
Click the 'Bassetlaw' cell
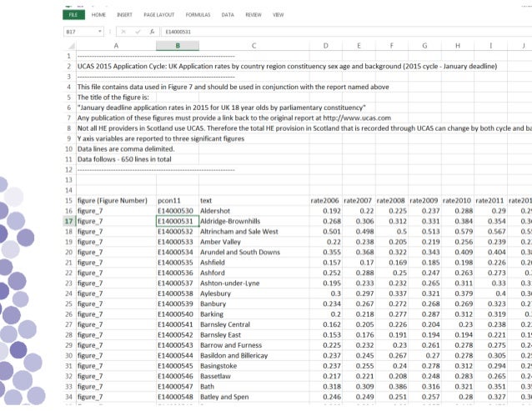[x=253, y=377]
